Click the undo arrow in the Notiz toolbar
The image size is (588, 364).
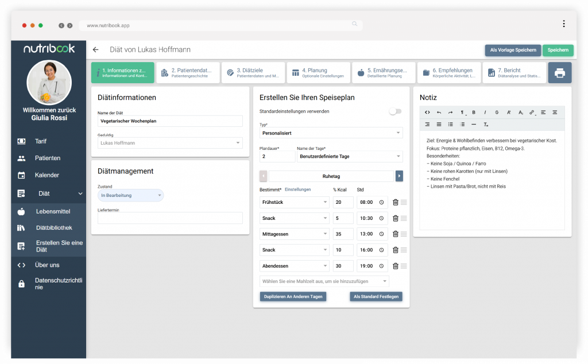pyautogui.click(x=439, y=113)
